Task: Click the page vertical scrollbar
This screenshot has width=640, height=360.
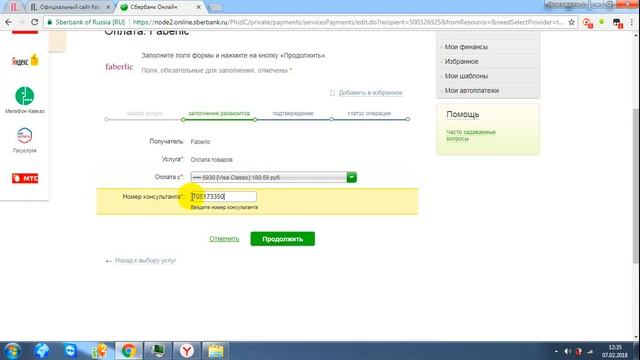Action: pyautogui.click(x=636, y=186)
